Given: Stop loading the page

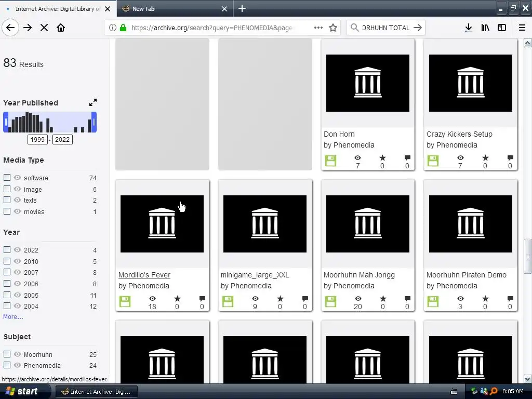Looking at the screenshot, I should tap(44, 28).
